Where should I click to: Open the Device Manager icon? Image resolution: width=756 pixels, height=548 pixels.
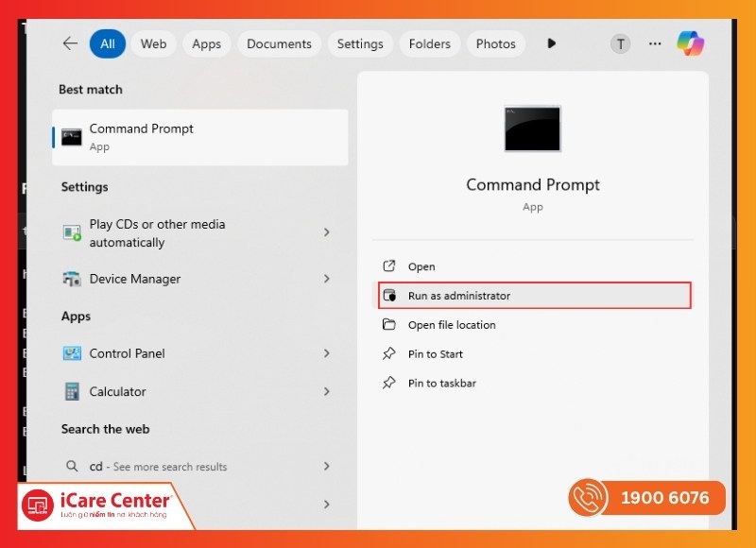coord(71,279)
